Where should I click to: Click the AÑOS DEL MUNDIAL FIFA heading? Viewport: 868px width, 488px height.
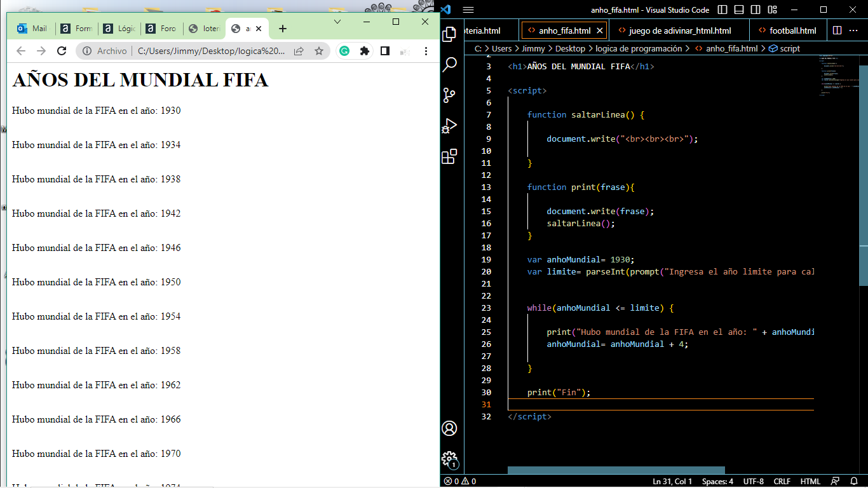tap(140, 79)
